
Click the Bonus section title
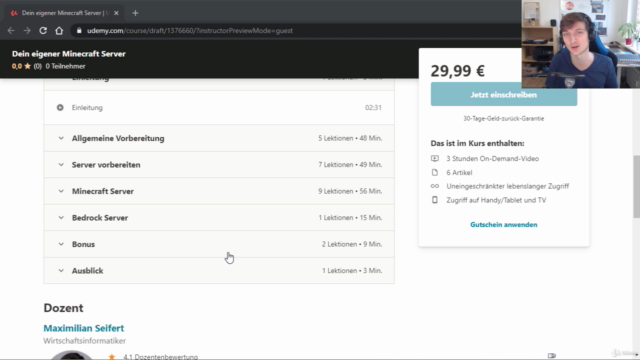pyautogui.click(x=83, y=244)
